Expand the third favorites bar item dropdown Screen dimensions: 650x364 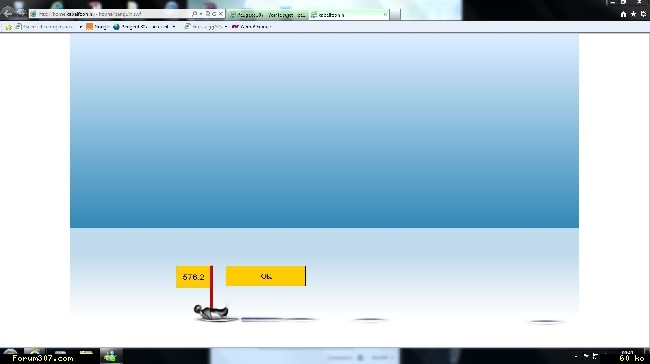coord(174,27)
